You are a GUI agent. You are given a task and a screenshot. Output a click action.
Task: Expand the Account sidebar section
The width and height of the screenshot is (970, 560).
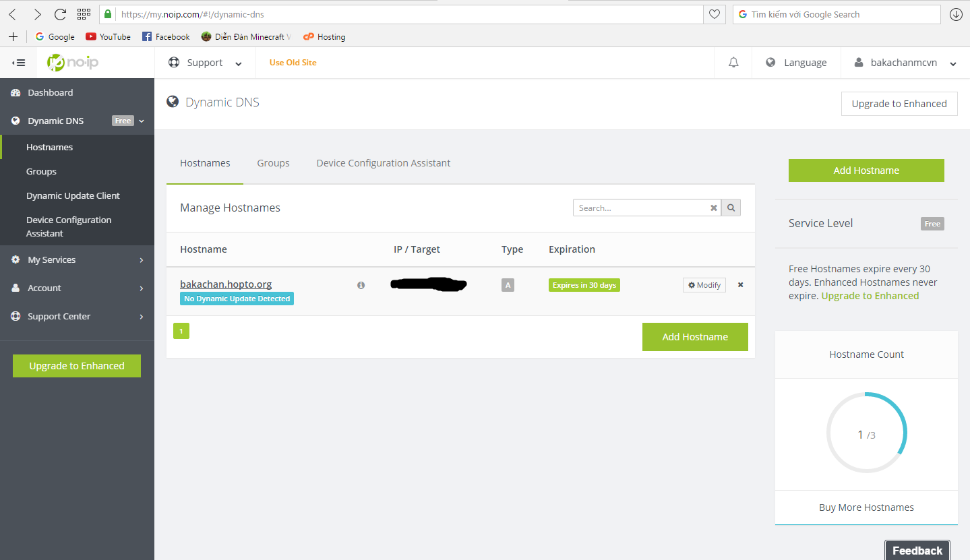click(x=77, y=288)
